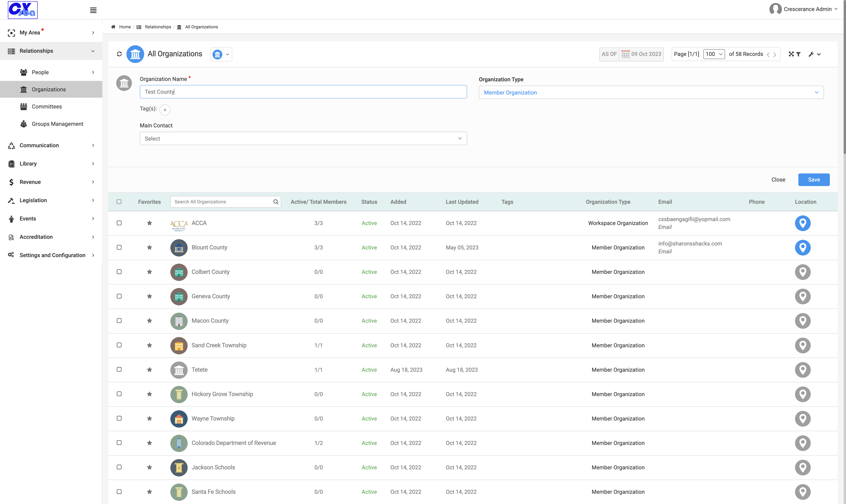Open the filter funnel icon
846x504 pixels.
[799, 54]
